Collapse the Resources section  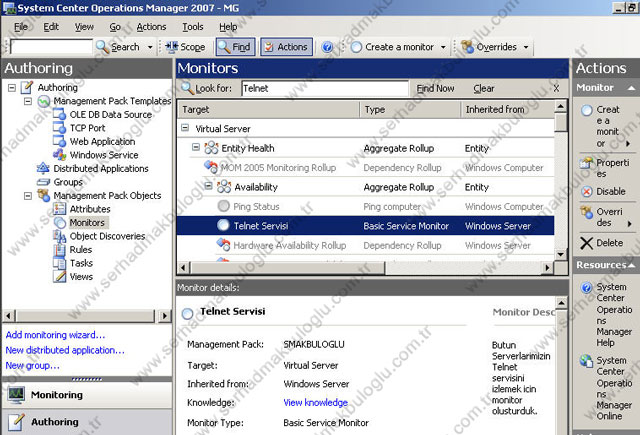tap(631, 265)
